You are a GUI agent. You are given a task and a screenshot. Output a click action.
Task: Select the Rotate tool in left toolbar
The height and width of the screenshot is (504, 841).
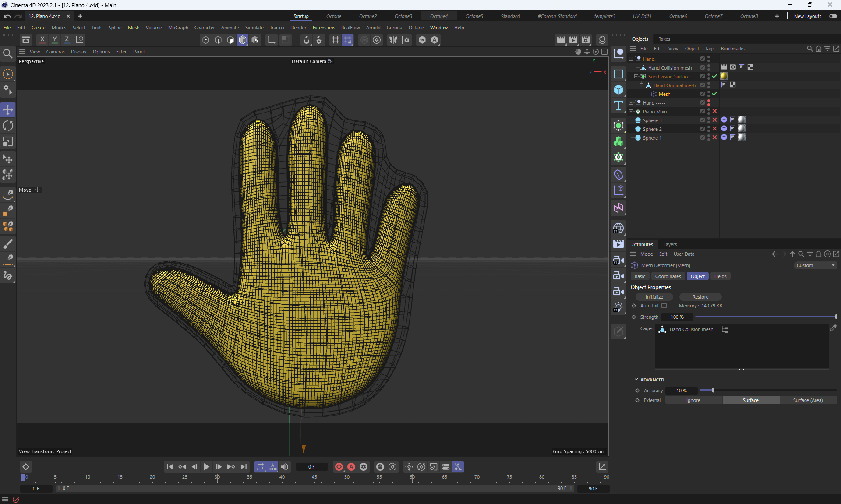[8, 126]
